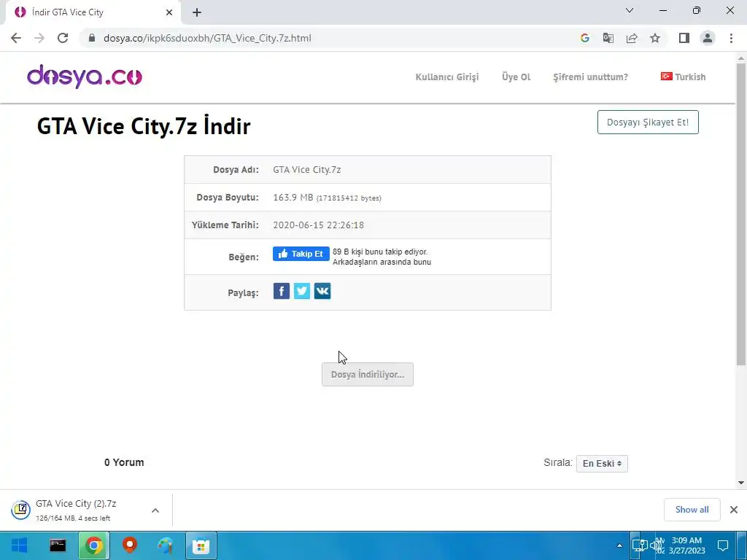
Task: Click the Takip Et like button
Action: [x=301, y=254]
